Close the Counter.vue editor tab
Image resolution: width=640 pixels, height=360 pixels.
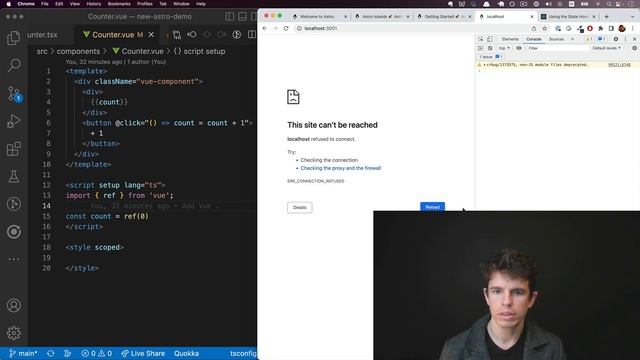click(151, 35)
